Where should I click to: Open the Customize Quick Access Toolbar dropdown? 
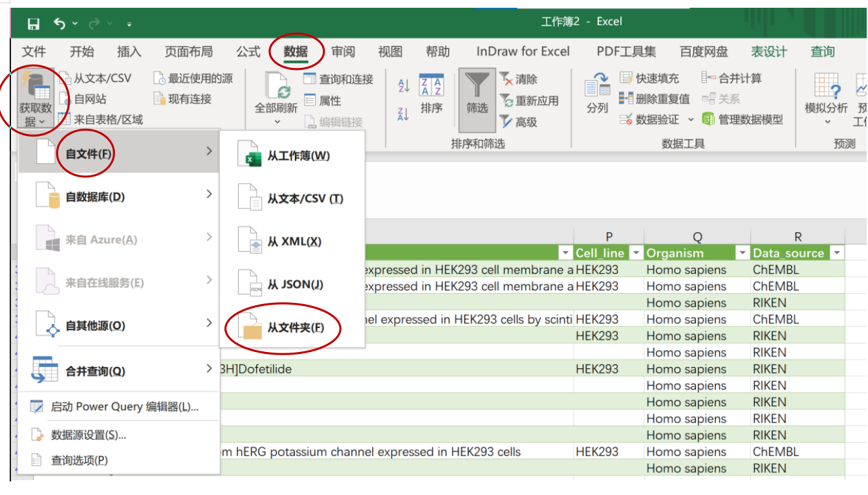(129, 25)
